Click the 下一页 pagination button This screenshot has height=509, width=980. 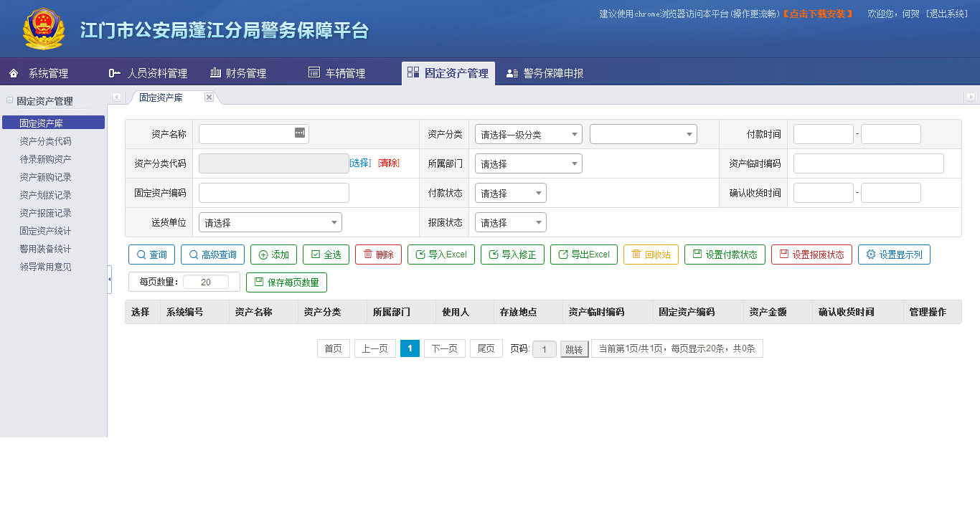point(445,348)
